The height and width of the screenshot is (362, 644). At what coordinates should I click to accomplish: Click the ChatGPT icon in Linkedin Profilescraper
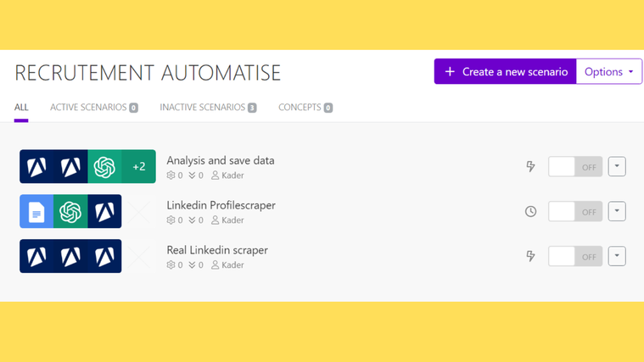point(70,212)
